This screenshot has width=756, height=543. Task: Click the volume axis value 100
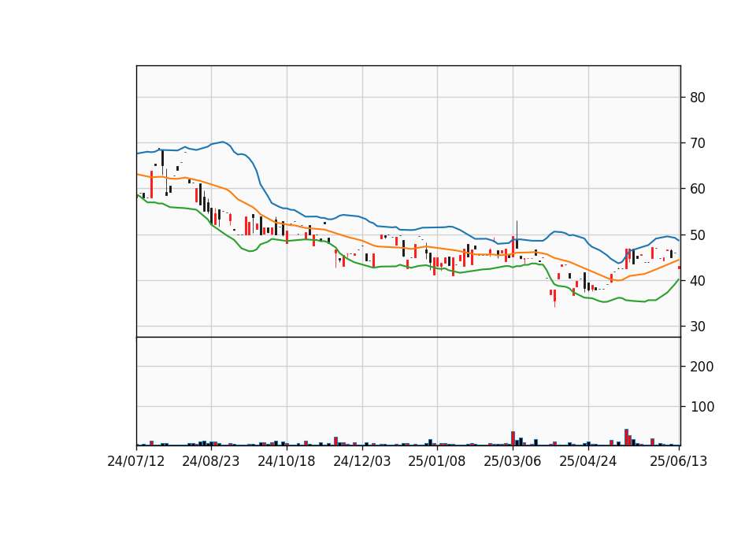point(702,407)
